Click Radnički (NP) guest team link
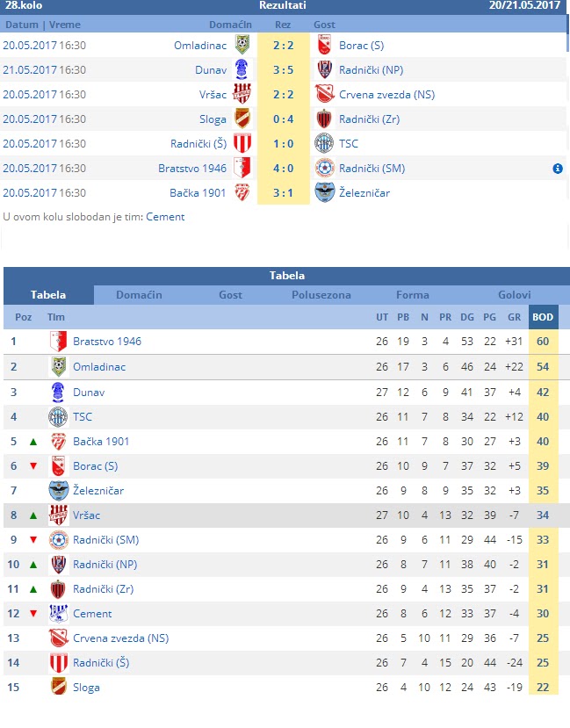This screenshot has height=728, width=570. point(371,70)
